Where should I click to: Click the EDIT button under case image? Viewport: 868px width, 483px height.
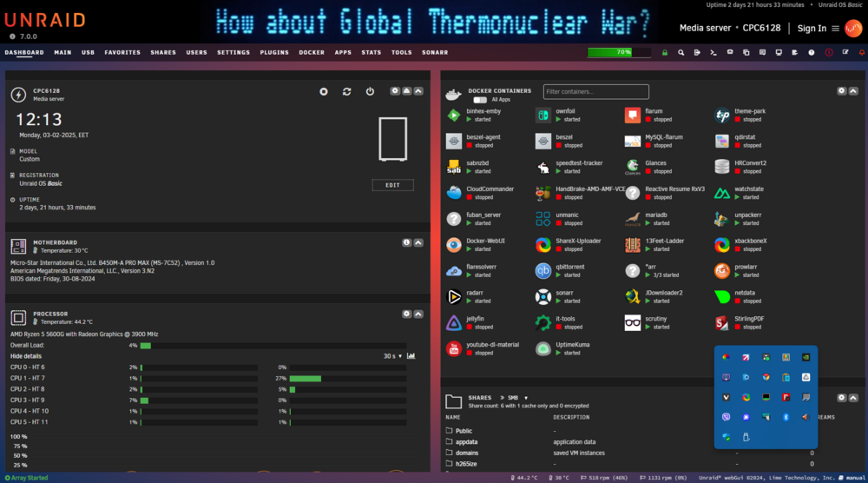click(392, 185)
